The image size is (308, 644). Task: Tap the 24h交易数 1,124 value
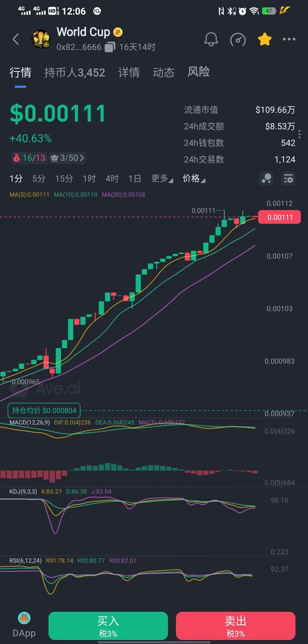coord(285,159)
